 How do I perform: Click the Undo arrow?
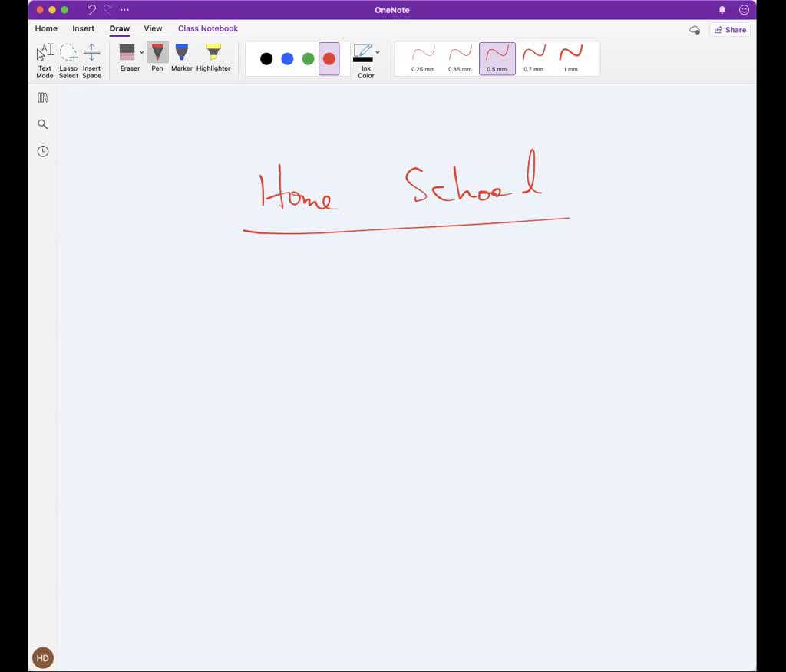point(91,9)
